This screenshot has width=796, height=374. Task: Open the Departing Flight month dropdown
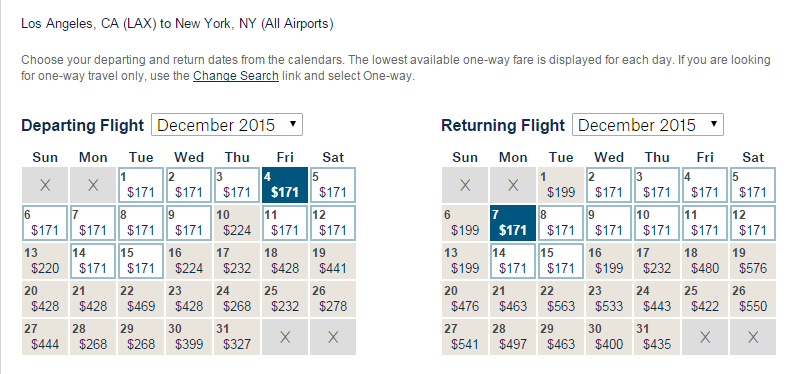click(227, 125)
